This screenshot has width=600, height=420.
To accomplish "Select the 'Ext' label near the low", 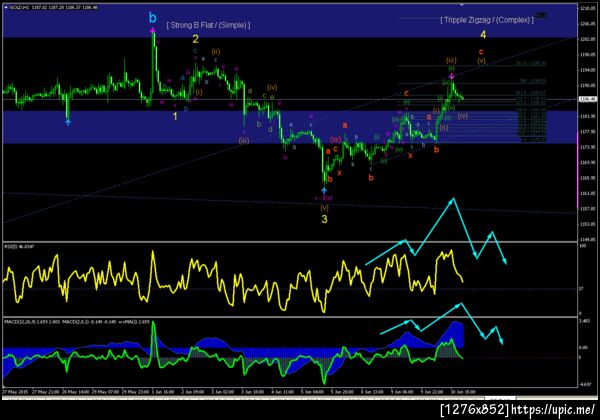I will point(327,198).
